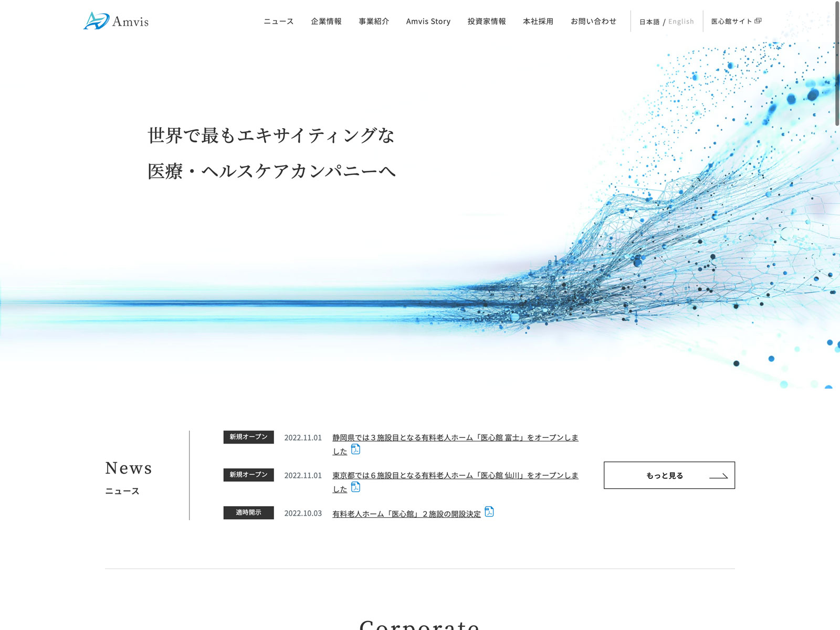Go to Amvis Story page

(x=428, y=22)
